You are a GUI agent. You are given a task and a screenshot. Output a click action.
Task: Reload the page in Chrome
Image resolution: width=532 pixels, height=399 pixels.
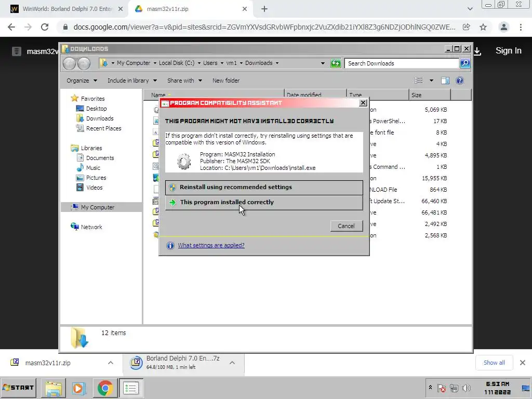[45, 27]
